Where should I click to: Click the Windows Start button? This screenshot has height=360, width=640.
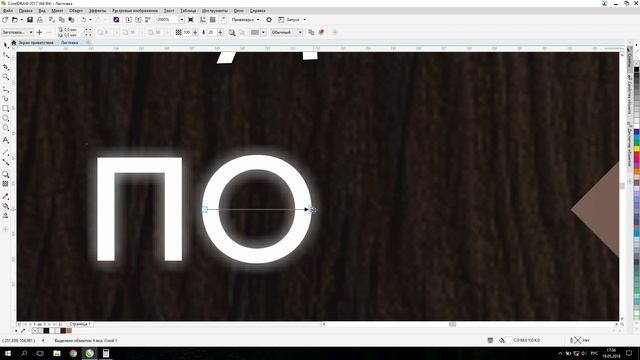[7, 353]
